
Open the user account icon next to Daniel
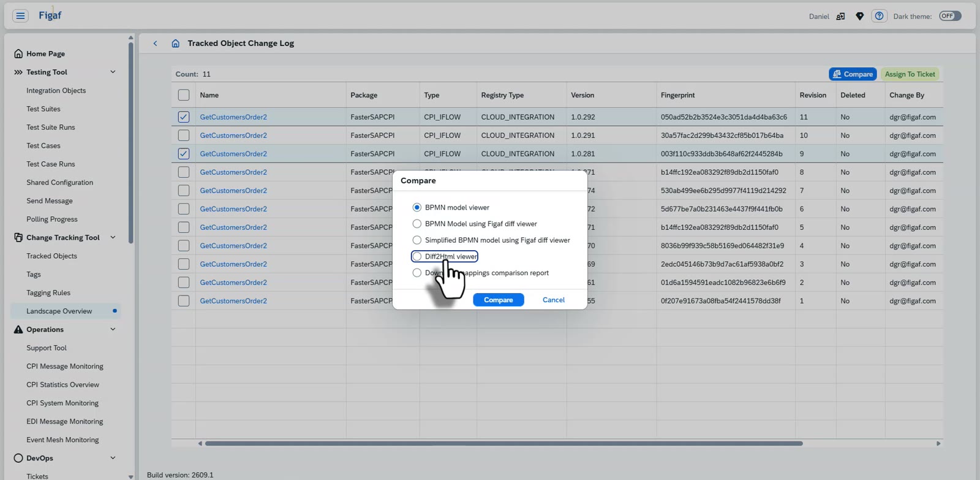[x=840, y=17]
